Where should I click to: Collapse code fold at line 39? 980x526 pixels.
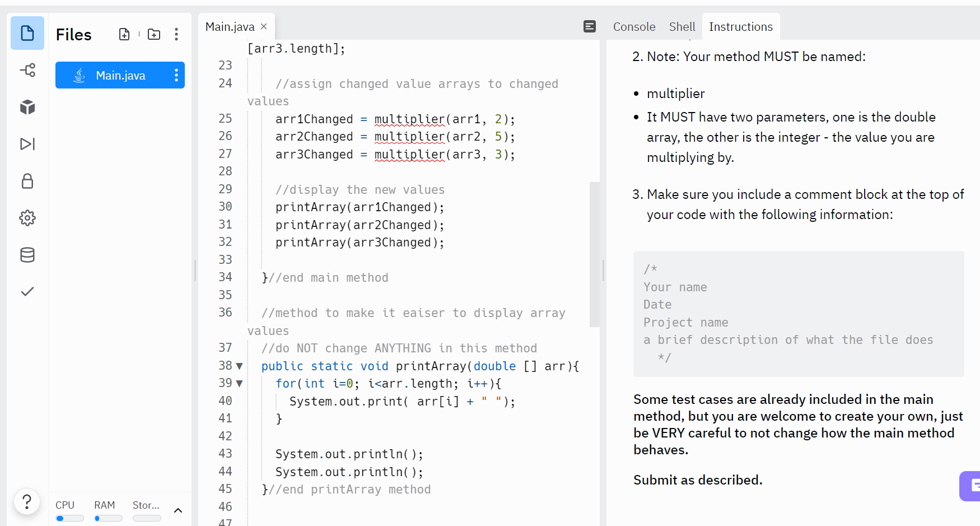tap(240, 384)
